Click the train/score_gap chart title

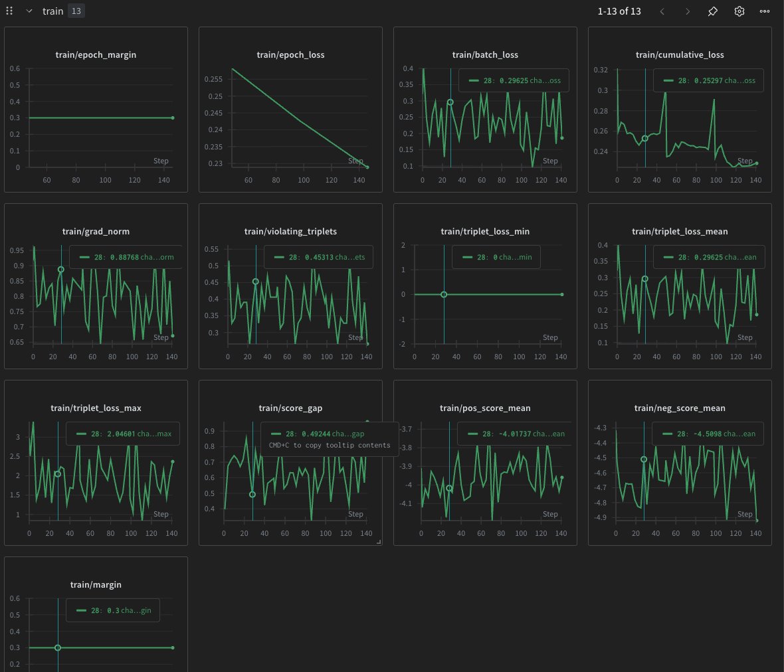click(290, 408)
